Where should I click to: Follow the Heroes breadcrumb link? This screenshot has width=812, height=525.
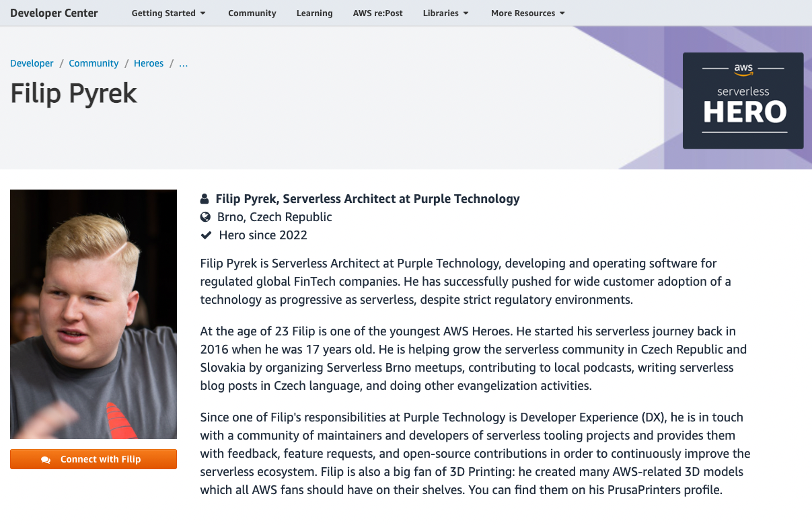pyautogui.click(x=149, y=63)
